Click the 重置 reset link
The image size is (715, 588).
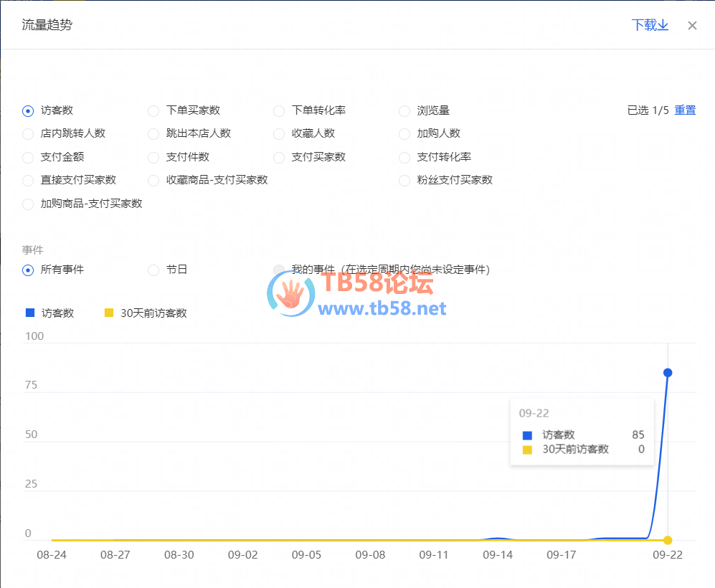(685, 110)
